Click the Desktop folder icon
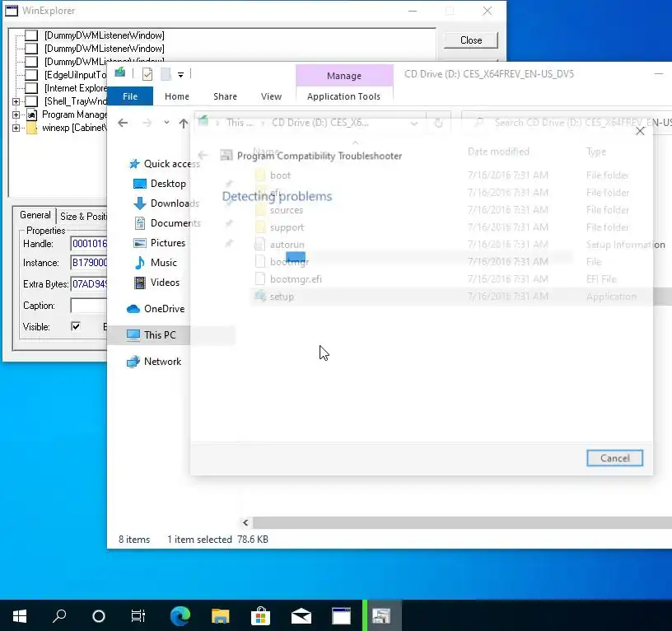Viewport: 672px width, 631px height. tap(140, 184)
